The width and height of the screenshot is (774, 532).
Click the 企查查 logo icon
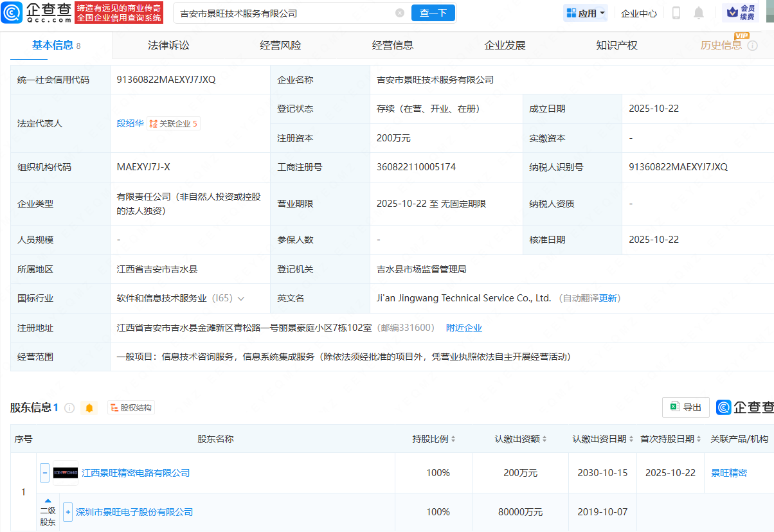[12, 13]
